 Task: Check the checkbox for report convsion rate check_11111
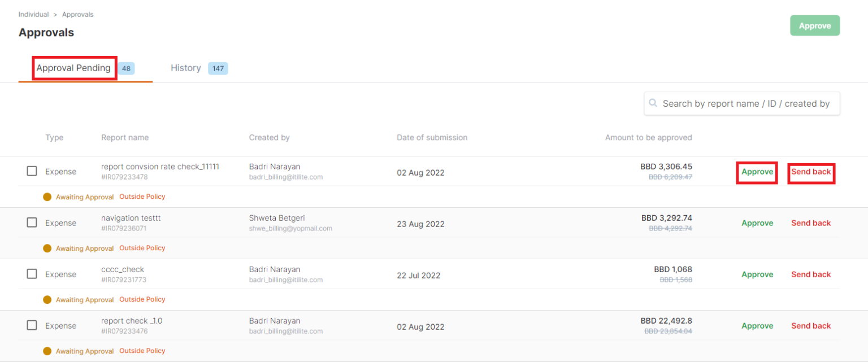(32, 171)
